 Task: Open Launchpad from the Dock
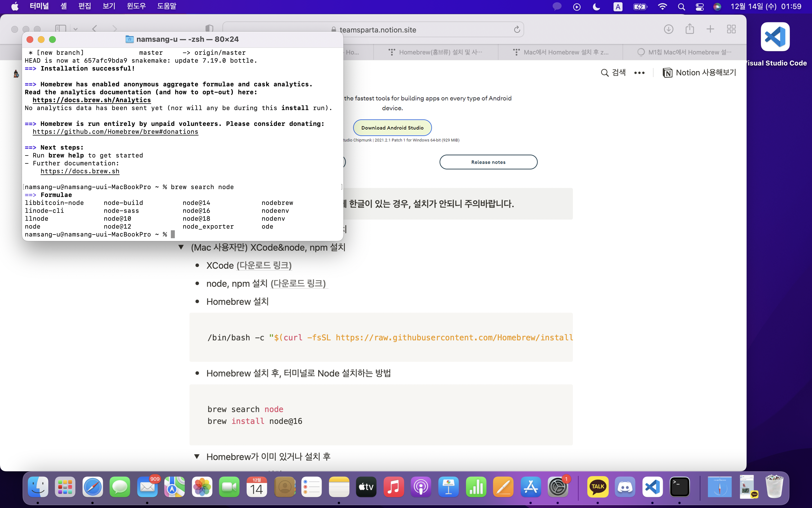[x=65, y=487]
